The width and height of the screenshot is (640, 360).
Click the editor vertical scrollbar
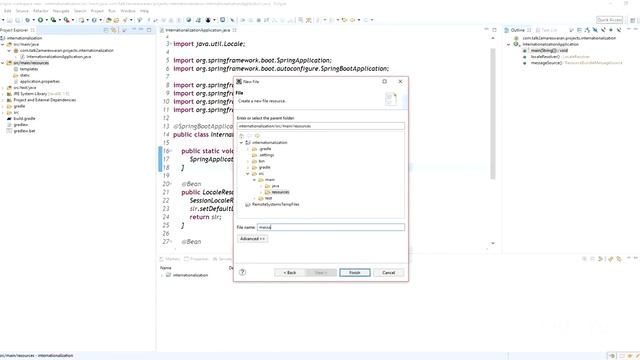tap(493, 113)
